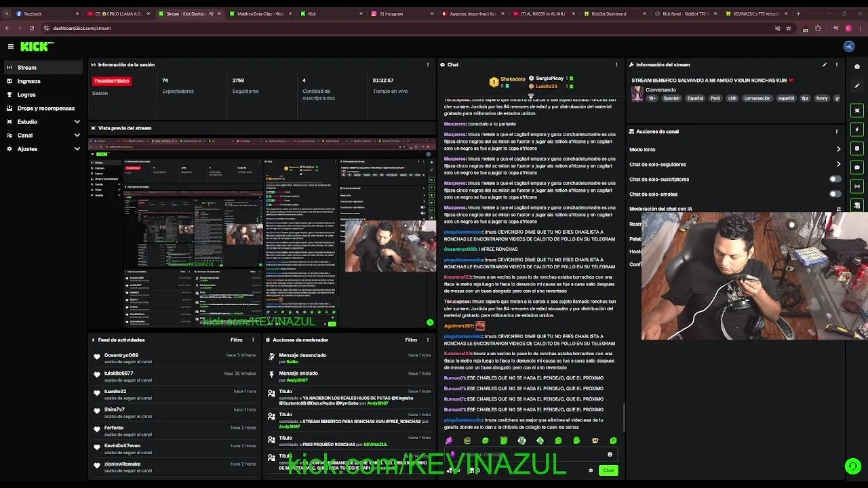Click the TRANSMITIENDO status badge
Screen dimensions: 868x488
click(x=112, y=81)
